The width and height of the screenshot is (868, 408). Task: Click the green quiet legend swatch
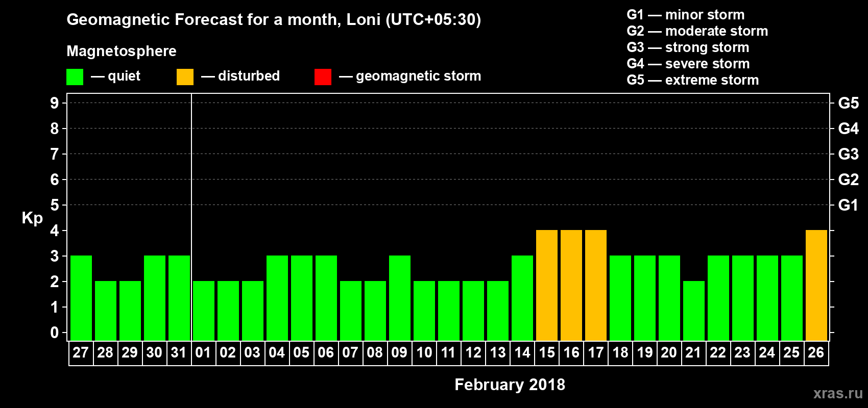75,77
